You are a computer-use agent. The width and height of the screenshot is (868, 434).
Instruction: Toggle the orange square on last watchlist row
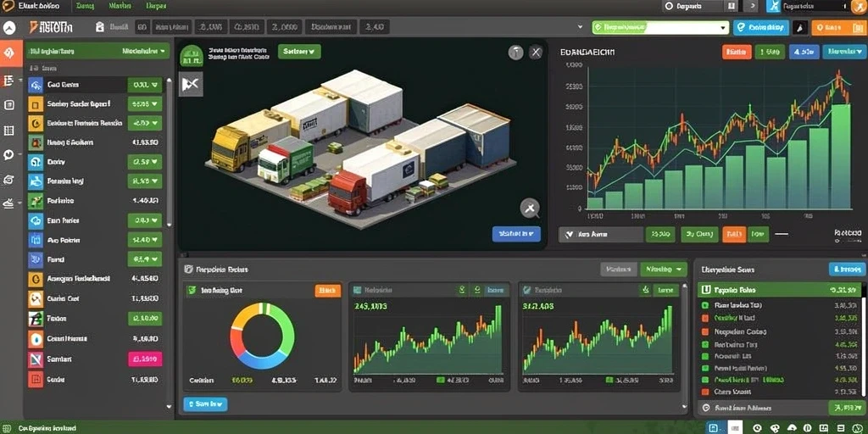pos(704,392)
